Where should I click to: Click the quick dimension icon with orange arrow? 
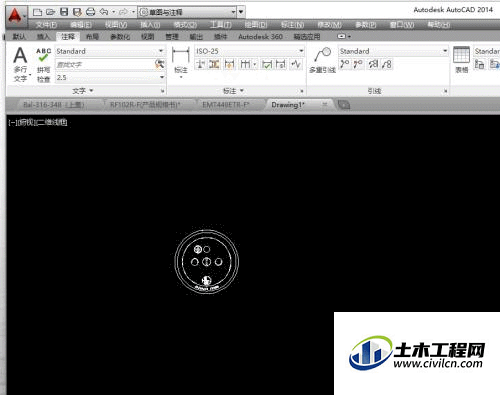229,64
